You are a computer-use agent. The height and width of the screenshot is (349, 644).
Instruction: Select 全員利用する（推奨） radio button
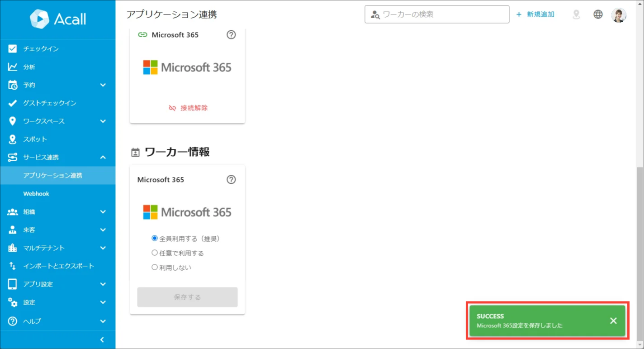(155, 238)
